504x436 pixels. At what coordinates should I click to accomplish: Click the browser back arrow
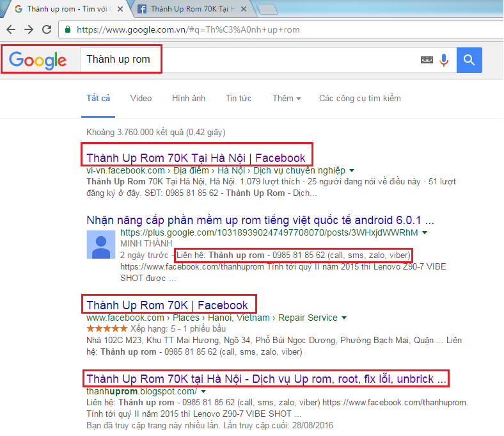tap(12, 29)
